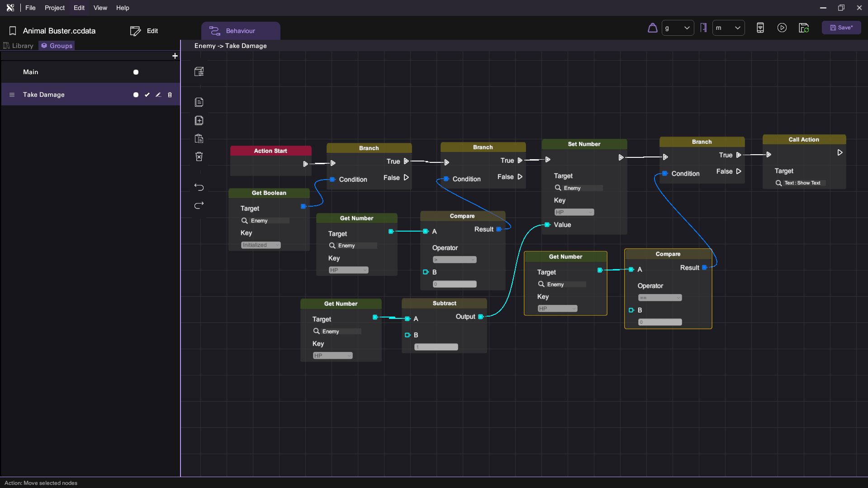This screenshot has height=488, width=868.
Task: Click the undo arrow in canvas toolbar
Action: 199,187
